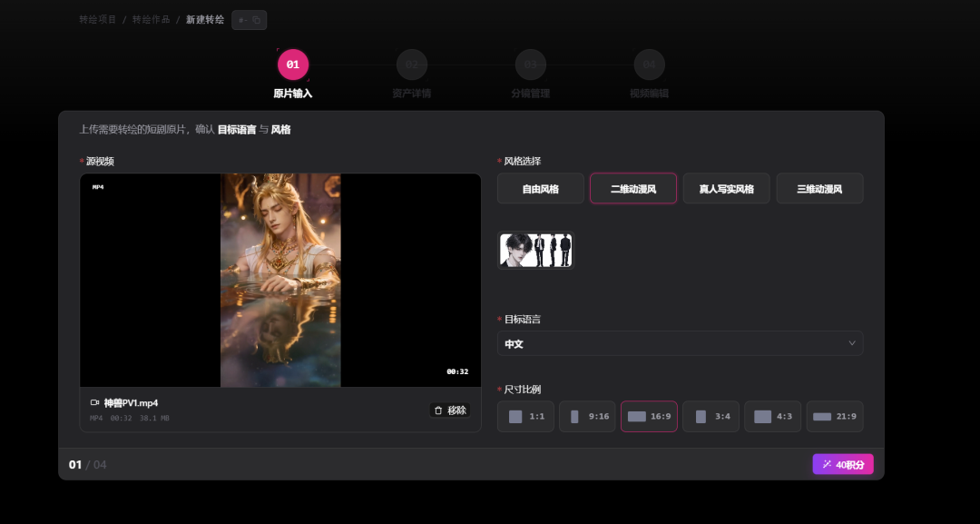Click the chevron arrow of language selector

point(852,343)
